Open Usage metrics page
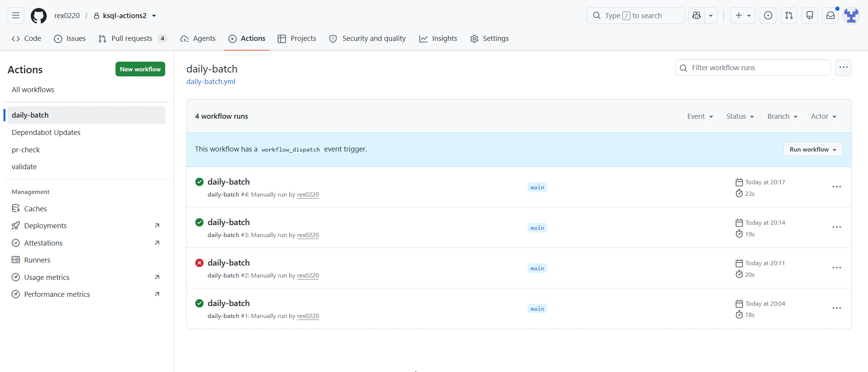This screenshot has height=372, width=868. [x=86, y=277]
